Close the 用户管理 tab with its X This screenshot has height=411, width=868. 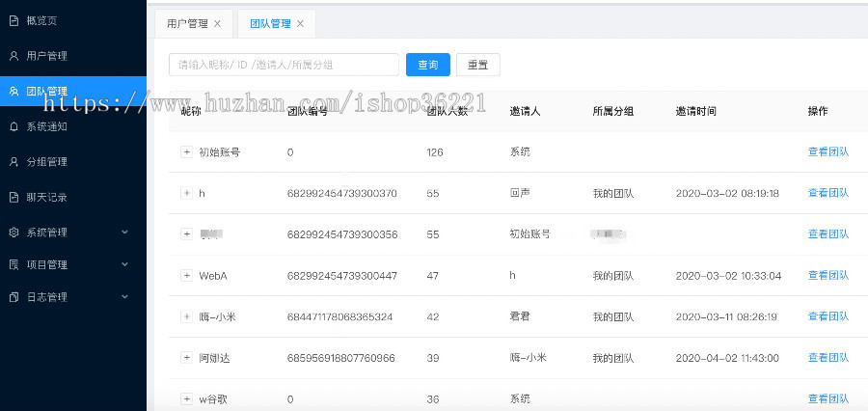pos(218,24)
